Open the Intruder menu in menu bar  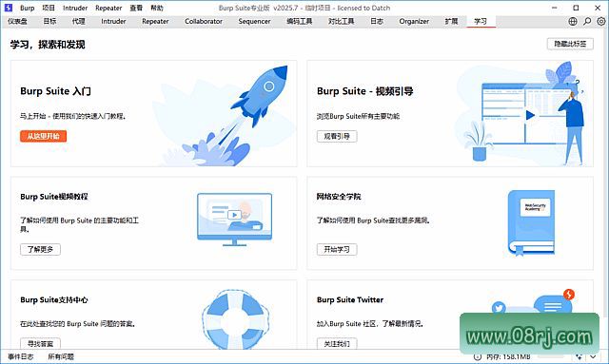pos(75,8)
